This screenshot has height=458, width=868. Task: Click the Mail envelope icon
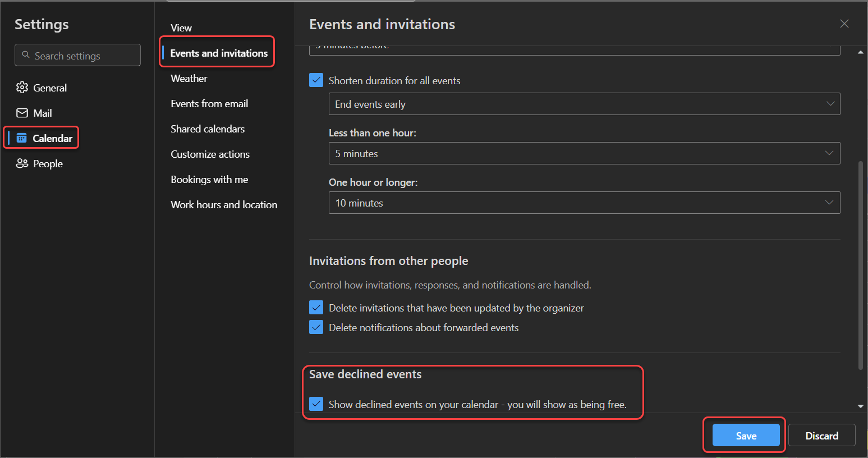pyautogui.click(x=22, y=113)
